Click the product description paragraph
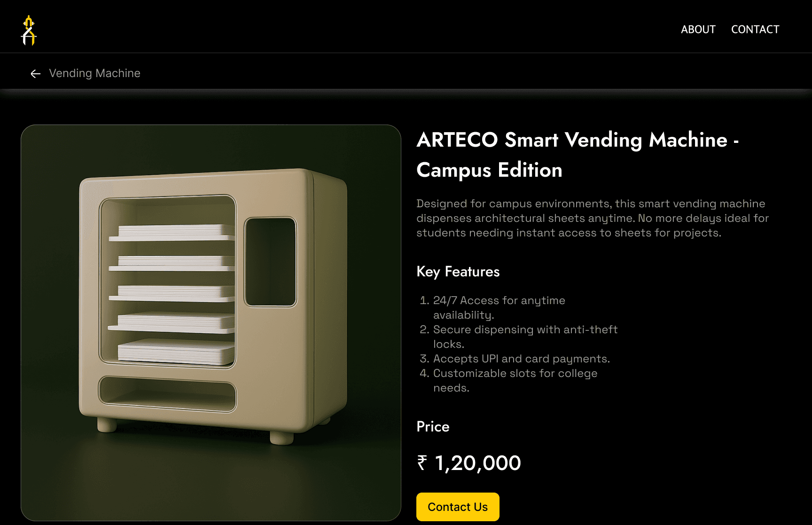 pyautogui.click(x=593, y=218)
